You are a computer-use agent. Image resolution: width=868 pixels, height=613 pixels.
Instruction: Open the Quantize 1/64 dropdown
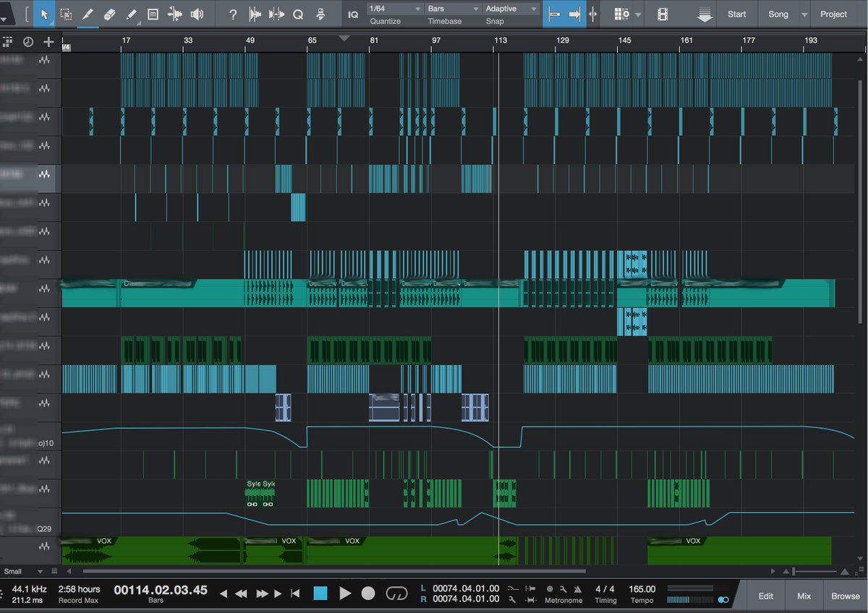pos(395,9)
